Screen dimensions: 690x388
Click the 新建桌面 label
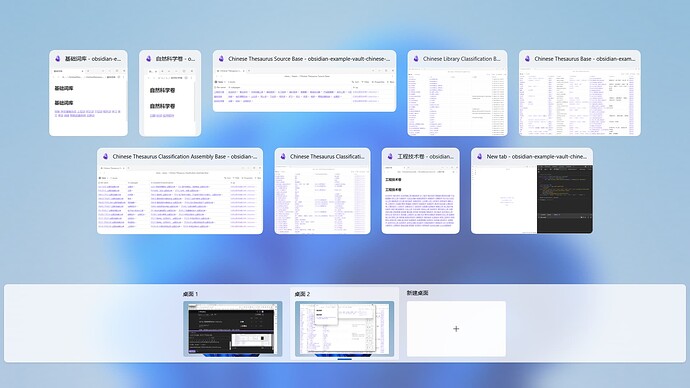click(x=418, y=293)
